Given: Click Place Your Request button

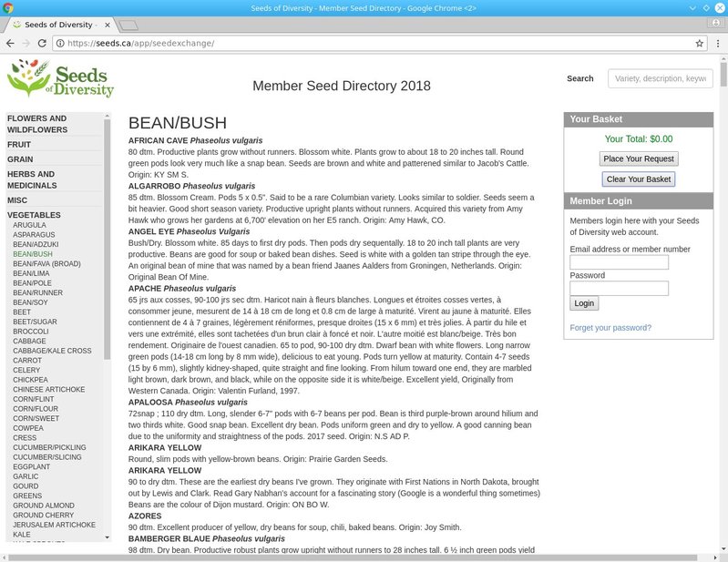Looking at the screenshot, I should point(639,158).
